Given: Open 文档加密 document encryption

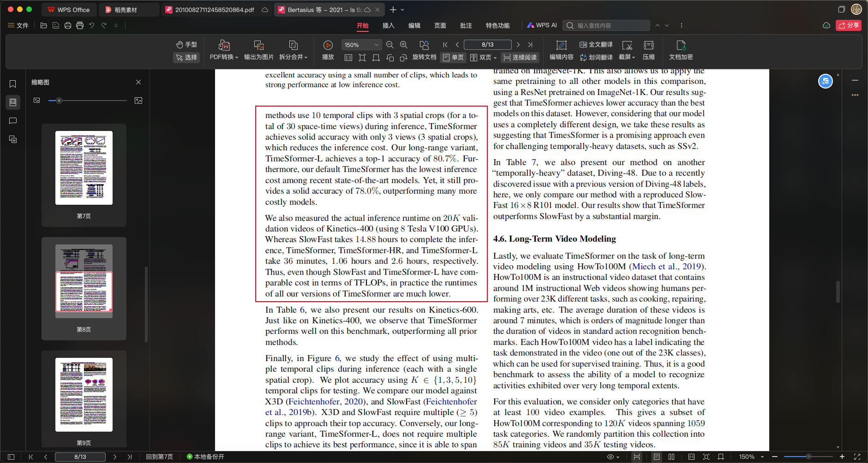Looking at the screenshot, I should (681, 50).
